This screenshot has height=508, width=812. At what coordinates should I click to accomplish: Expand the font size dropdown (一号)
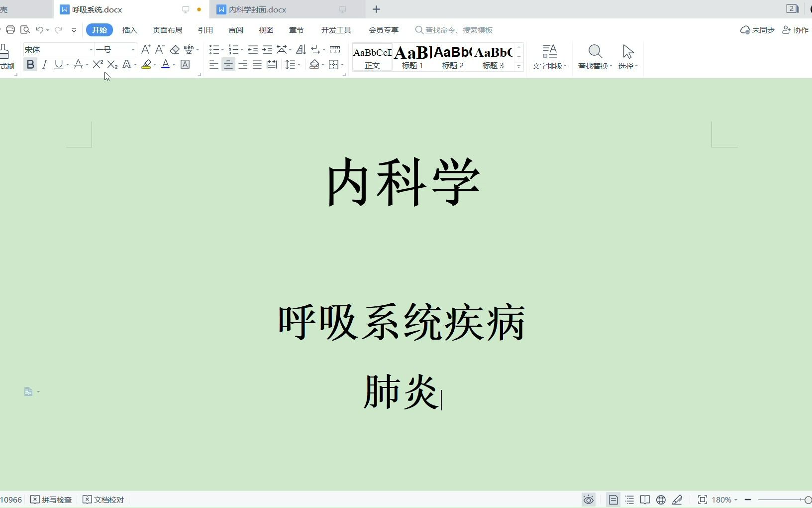(x=133, y=50)
